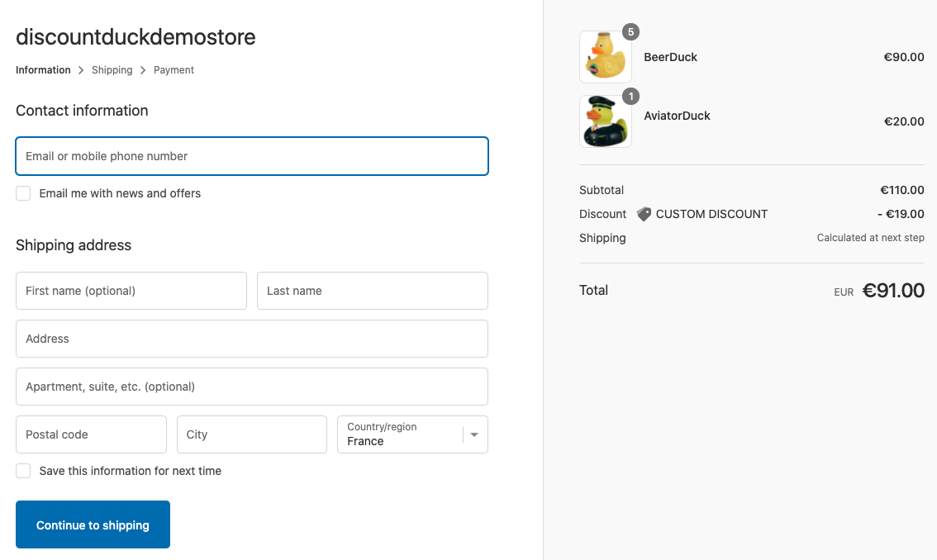Check Save this information for next time

[x=24, y=471]
